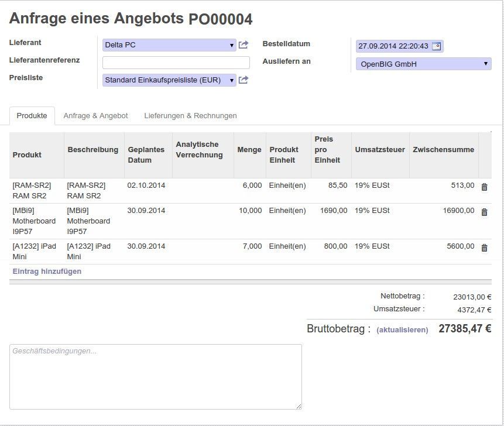Select the Produkte tab
The height and width of the screenshot is (426, 504).
[32, 116]
